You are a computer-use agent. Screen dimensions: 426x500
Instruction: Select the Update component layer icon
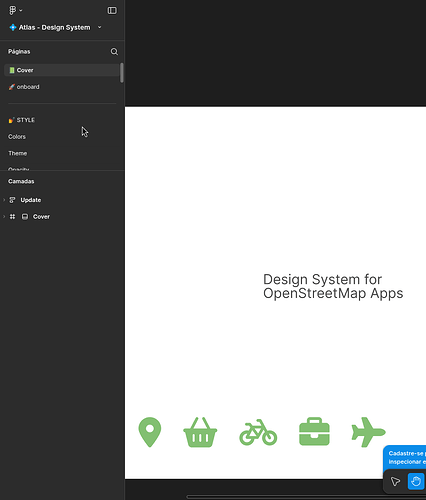pos(12,200)
